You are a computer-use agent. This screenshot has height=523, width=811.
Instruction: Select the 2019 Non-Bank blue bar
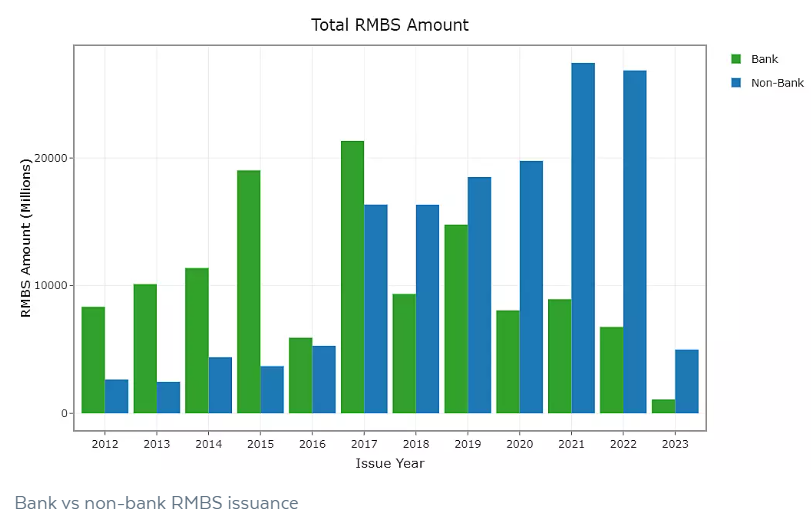coord(479,295)
